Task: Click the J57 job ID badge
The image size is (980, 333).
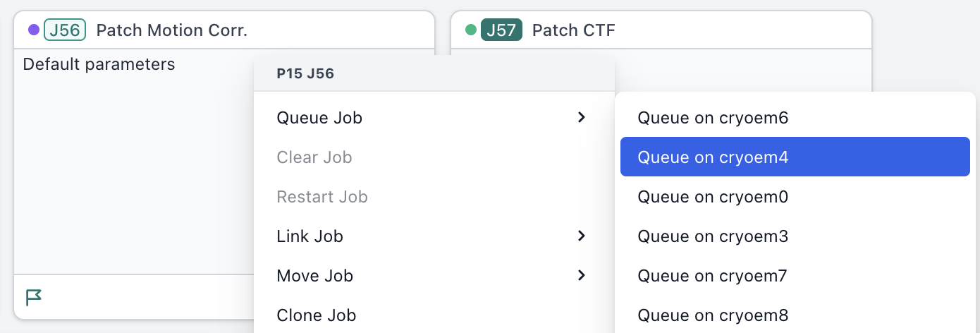Action: pos(501,30)
